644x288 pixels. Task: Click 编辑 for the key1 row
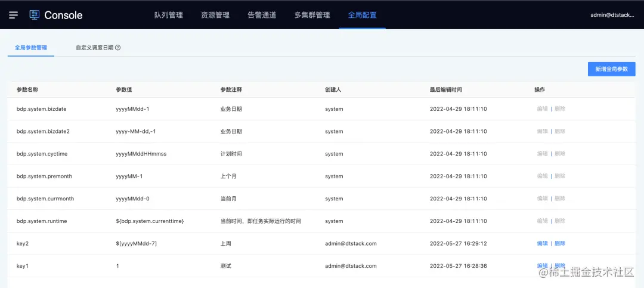(542, 266)
